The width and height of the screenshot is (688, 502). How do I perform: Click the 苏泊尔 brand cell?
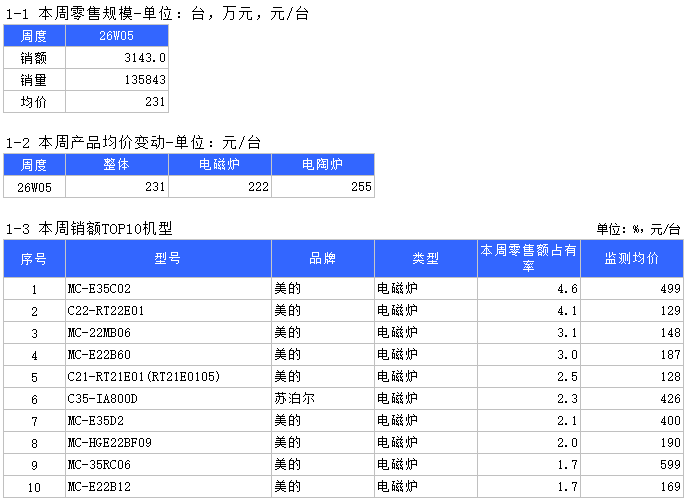[x=322, y=399]
